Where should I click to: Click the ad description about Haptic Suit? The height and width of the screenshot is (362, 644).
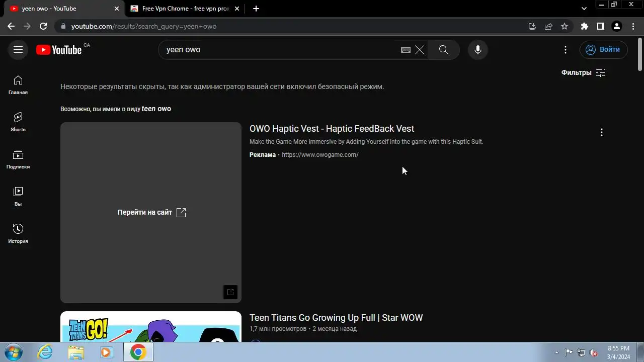[366, 142]
